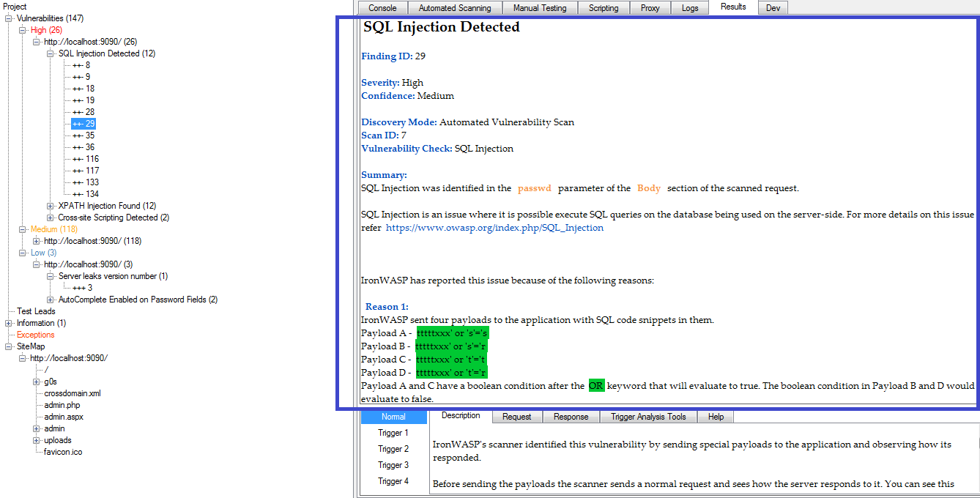Open the Manual Testing tab
The height and width of the screenshot is (498, 980).
coord(540,7)
